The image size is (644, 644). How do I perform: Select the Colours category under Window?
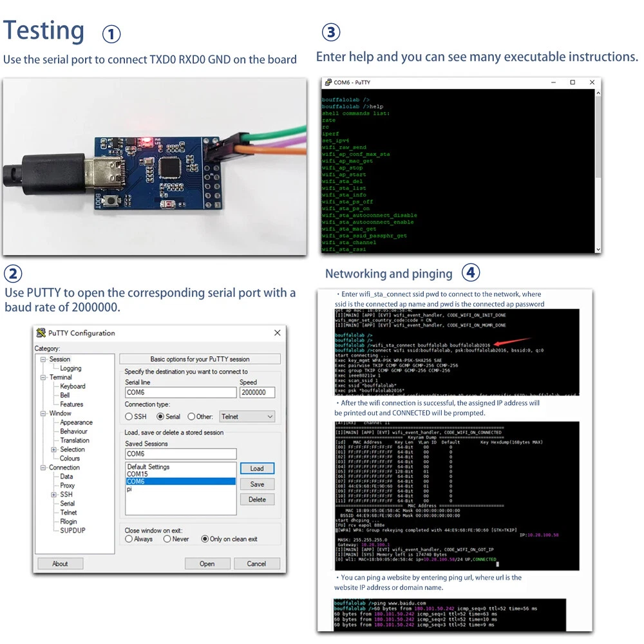(70, 459)
